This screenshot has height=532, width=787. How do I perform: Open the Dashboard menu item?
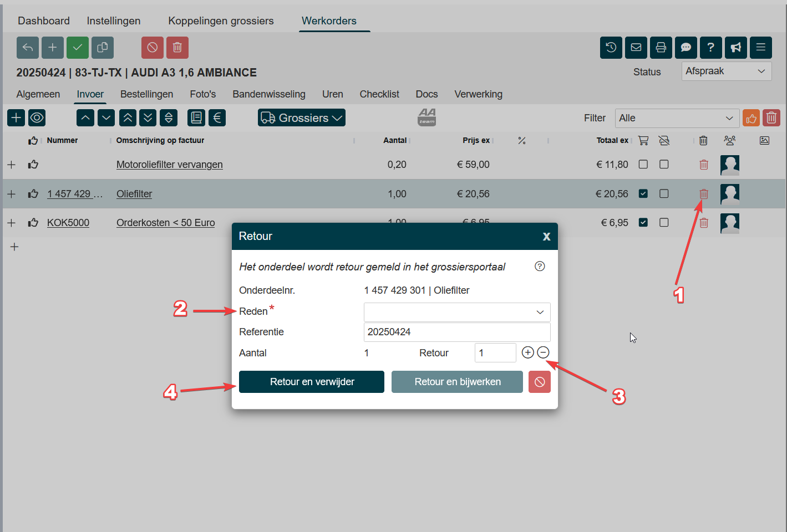click(x=44, y=21)
